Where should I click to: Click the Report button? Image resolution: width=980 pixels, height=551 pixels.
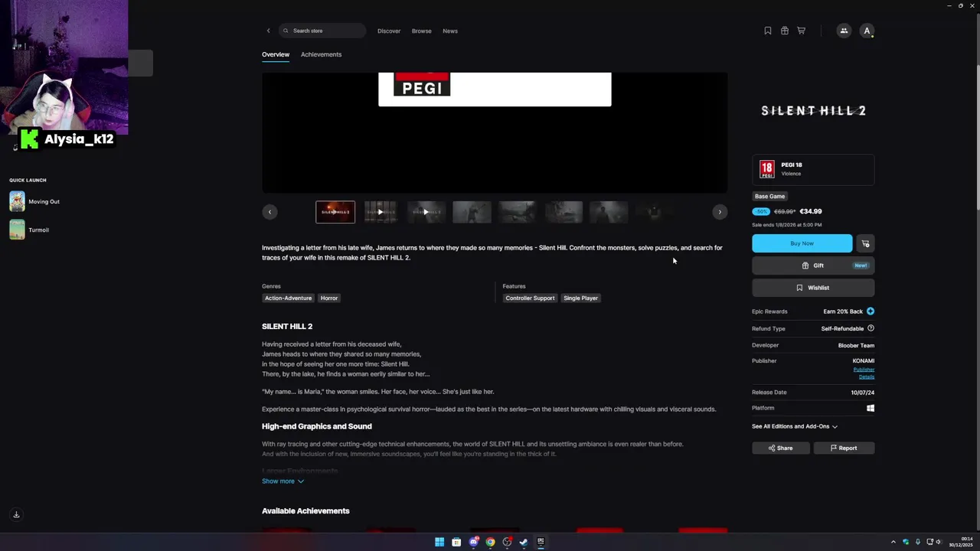click(x=844, y=448)
